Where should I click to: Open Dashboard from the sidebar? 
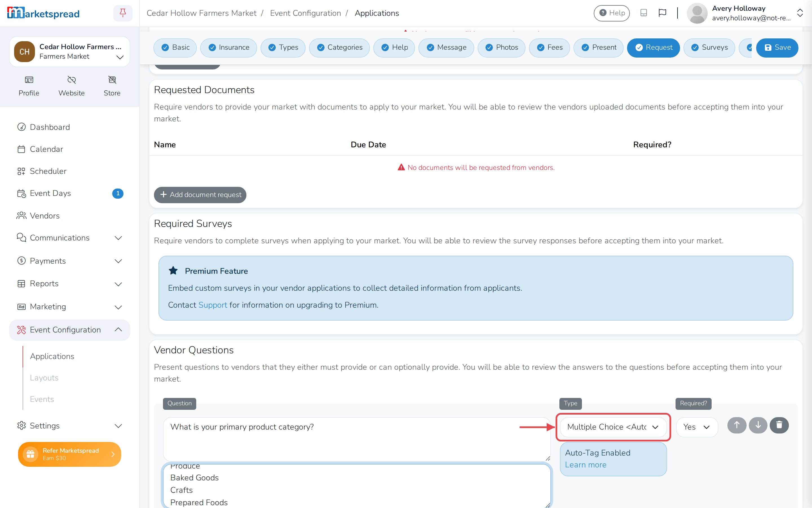[x=69, y=127]
